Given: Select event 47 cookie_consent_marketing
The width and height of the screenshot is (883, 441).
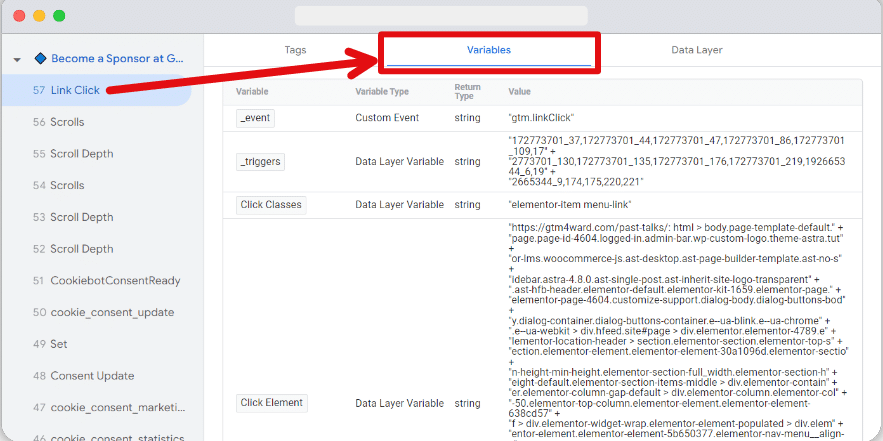Looking at the screenshot, I should [x=108, y=408].
